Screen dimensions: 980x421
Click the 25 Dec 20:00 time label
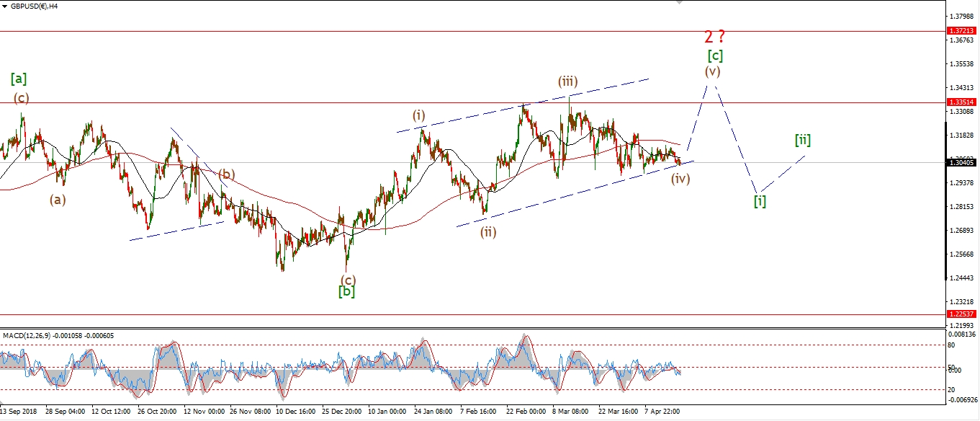341,413
